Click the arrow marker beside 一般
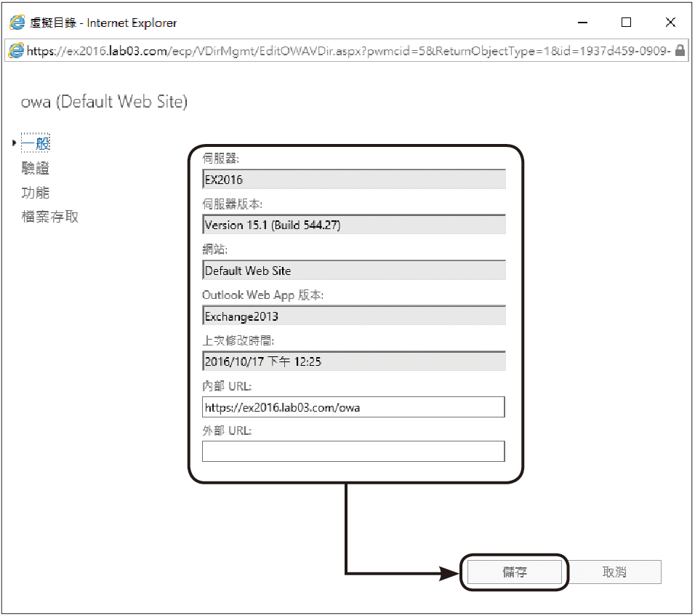The width and height of the screenshot is (695, 616). pos(15,143)
